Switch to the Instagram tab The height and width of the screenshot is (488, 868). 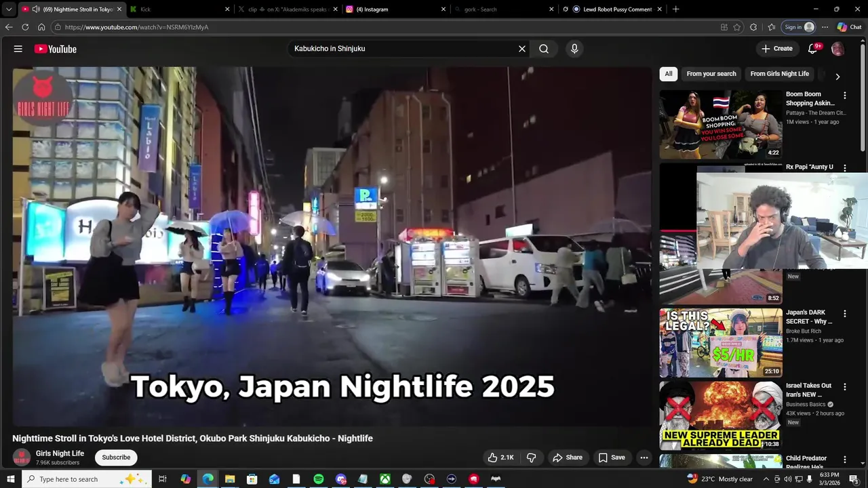[x=395, y=9]
